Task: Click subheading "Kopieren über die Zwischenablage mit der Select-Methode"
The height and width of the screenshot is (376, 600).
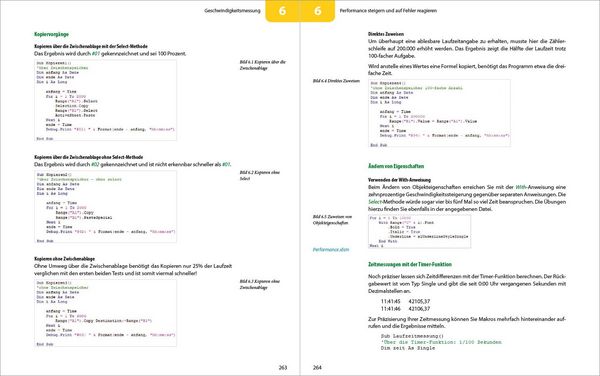Action: click(91, 46)
